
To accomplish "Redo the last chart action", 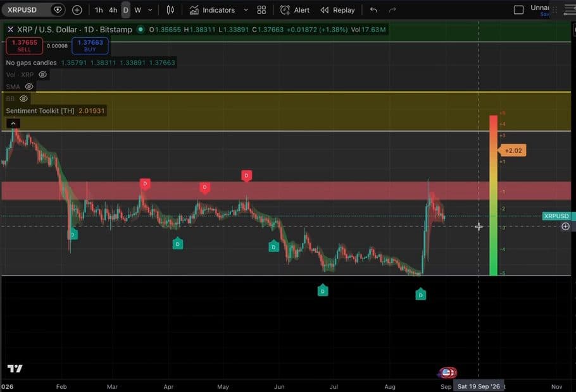I will tap(392, 10).
